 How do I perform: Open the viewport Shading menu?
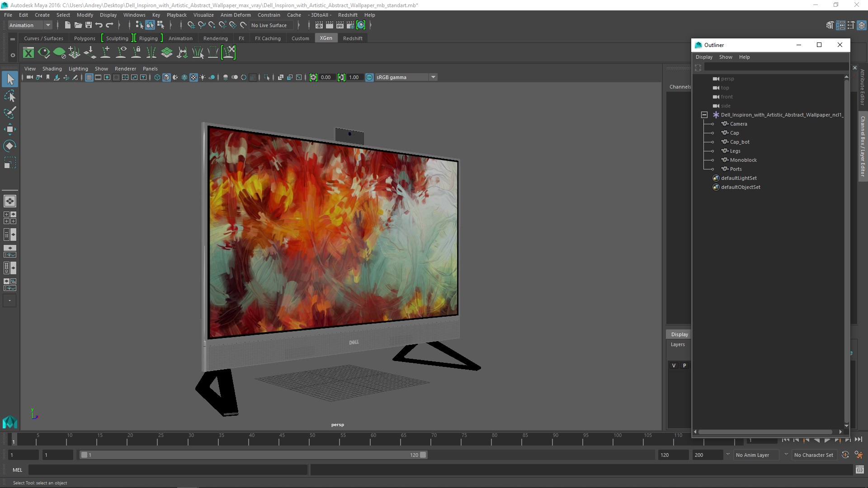52,69
